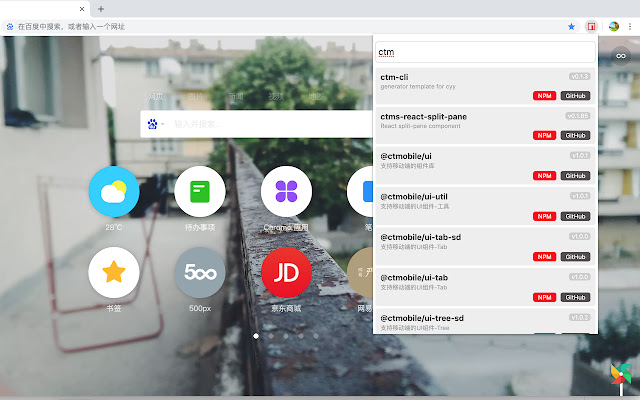Open NPM page for ctm-cli
This screenshot has height=400, width=640.
(x=544, y=96)
